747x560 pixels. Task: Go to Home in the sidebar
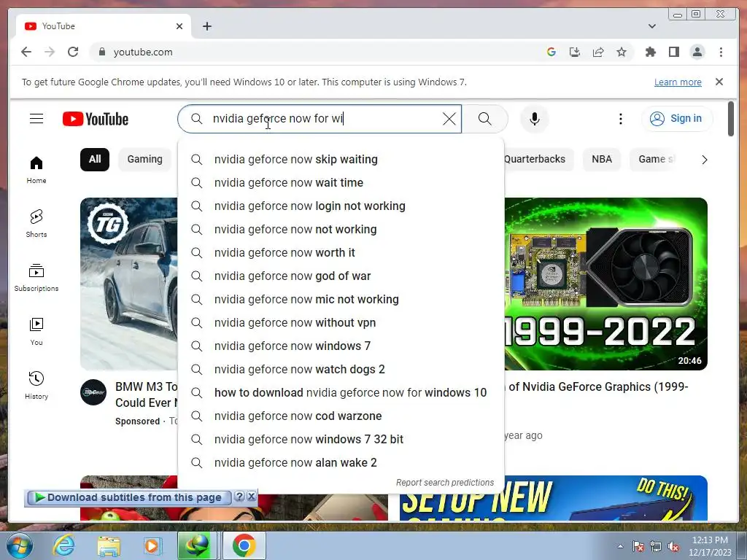[36, 170]
